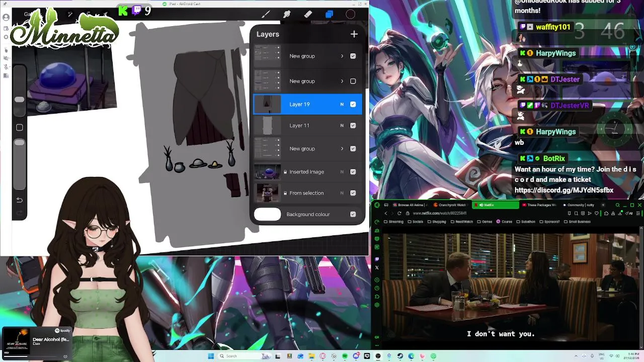Click the Procreate undo arrow
The height and width of the screenshot is (362, 644).
[19, 200]
